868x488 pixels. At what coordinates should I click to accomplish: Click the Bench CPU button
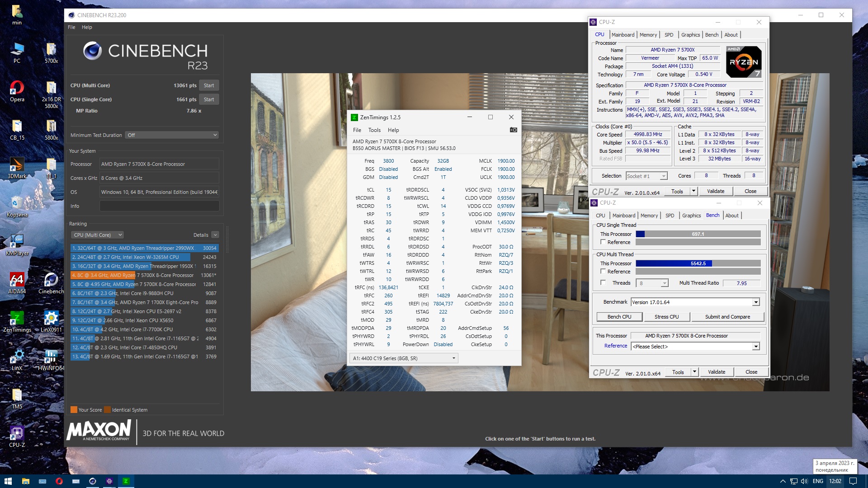[619, 317]
